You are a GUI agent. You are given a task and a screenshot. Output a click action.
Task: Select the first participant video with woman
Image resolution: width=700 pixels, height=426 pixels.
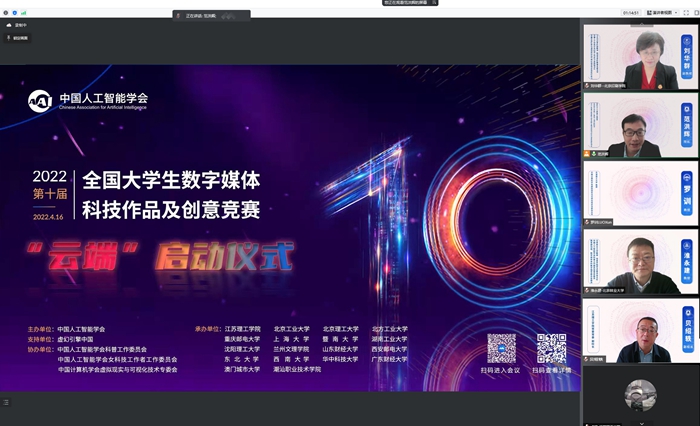click(641, 58)
